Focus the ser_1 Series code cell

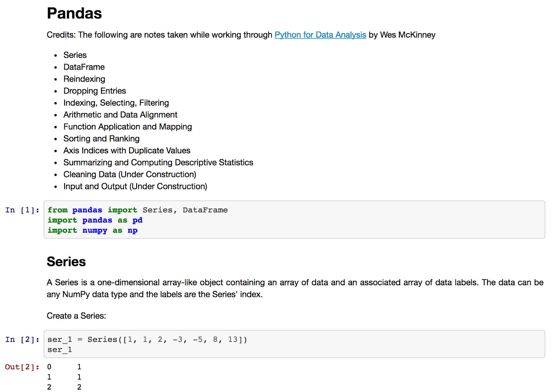pos(294,344)
